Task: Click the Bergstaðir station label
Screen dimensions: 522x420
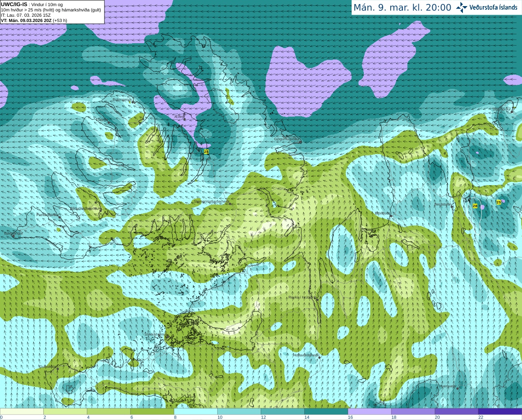Action: (442, 204)
